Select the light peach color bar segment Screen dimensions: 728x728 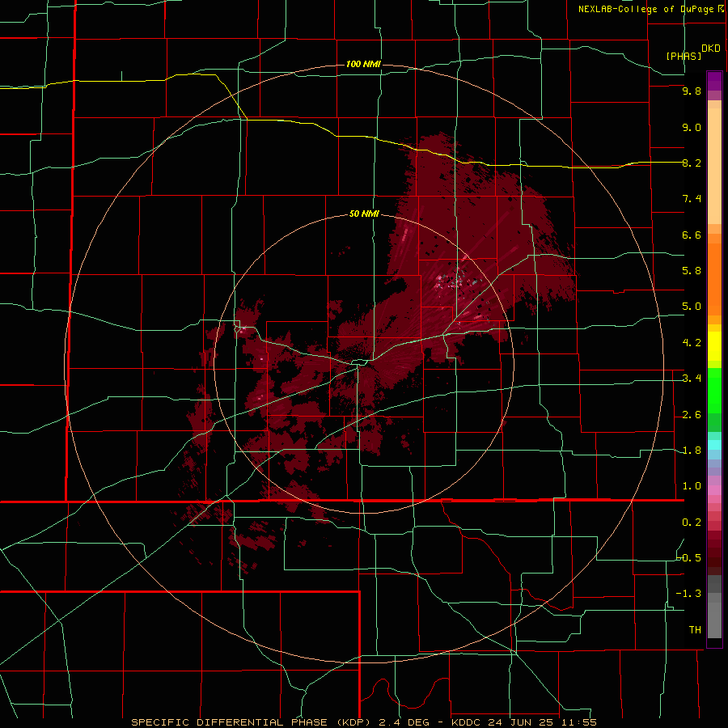coord(714,166)
